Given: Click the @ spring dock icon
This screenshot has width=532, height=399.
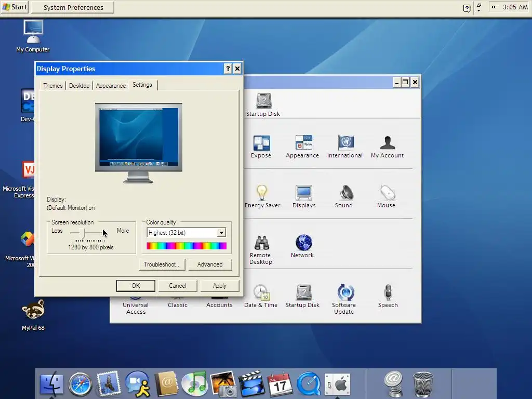Looking at the screenshot, I should point(394,384).
